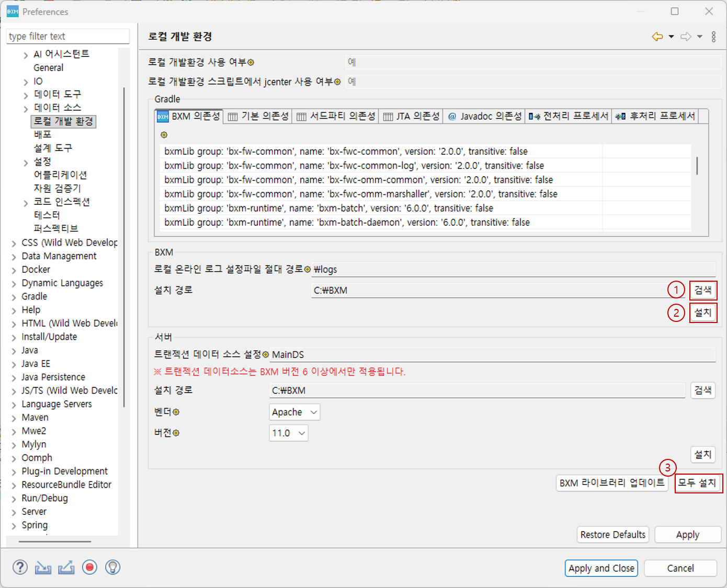Start the red preference recorder icon
The image size is (727, 588).
(89, 567)
